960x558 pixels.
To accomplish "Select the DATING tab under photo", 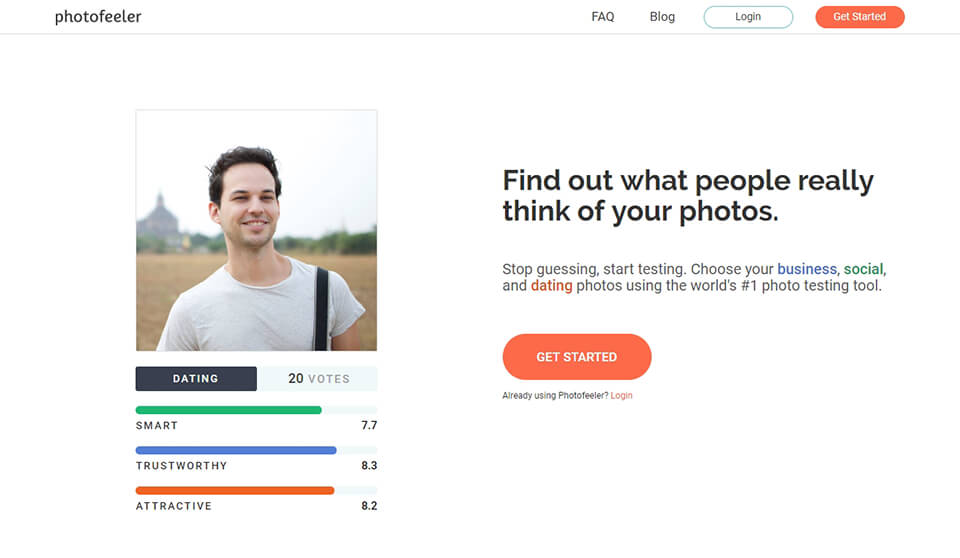I will pos(196,379).
